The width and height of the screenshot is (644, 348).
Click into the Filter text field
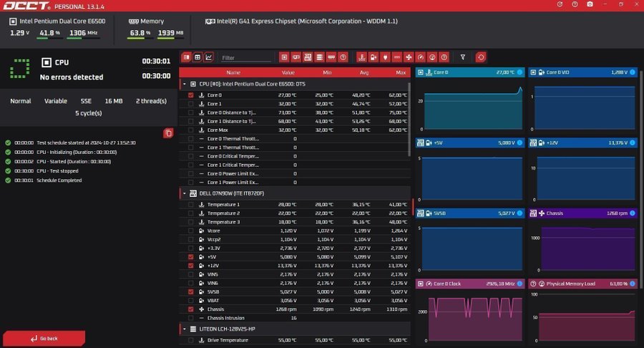[245, 57]
